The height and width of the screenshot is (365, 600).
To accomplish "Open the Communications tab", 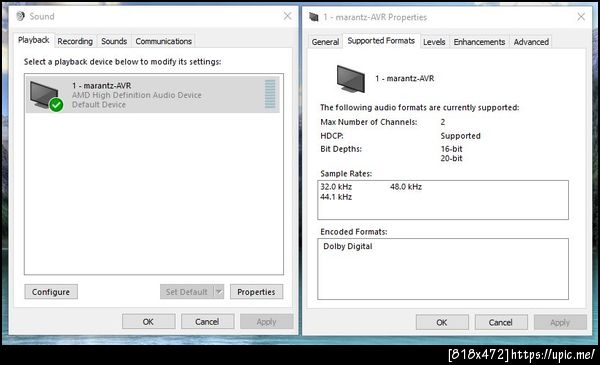I will (x=163, y=41).
